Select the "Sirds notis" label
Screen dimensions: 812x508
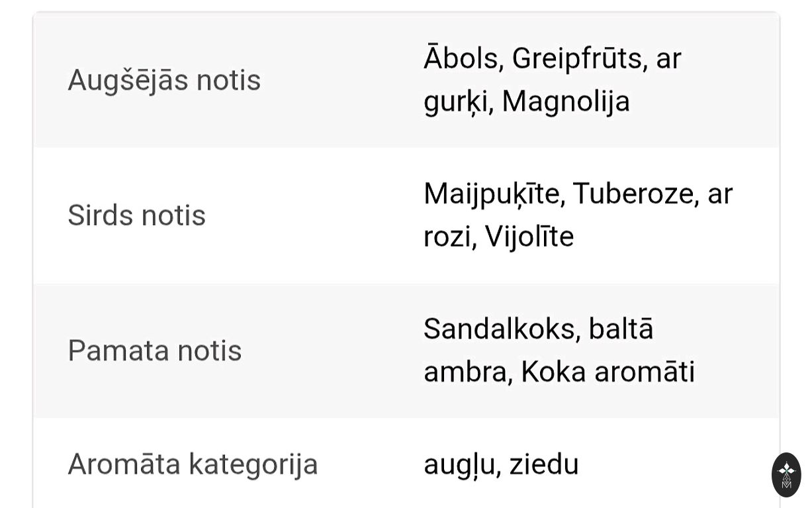[x=136, y=216]
